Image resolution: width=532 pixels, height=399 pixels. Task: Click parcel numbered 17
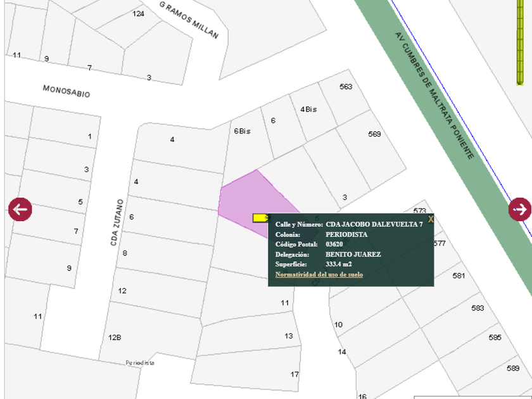[294, 374]
